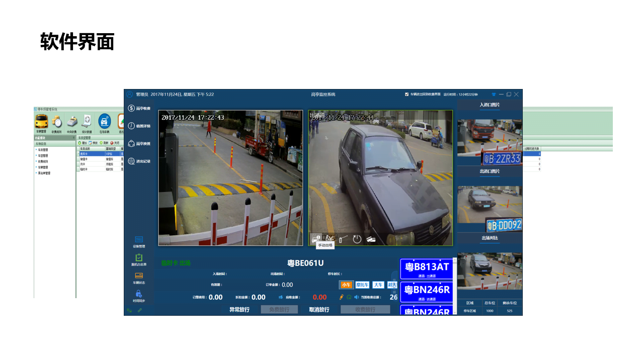Open 岗亭收费 dollar icon in sidebar
The height and width of the screenshot is (362, 644).
131,108
